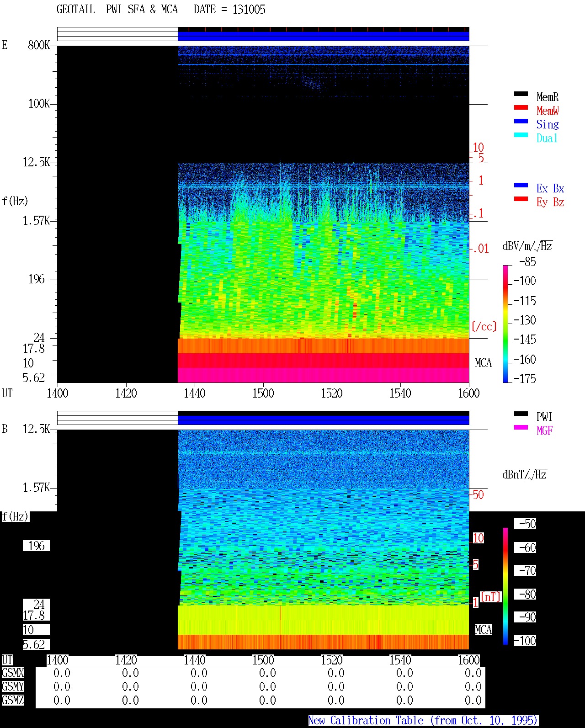Click the 1540 time tick under E panel
The height and width of the screenshot is (728, 585).
coord(400,393)
